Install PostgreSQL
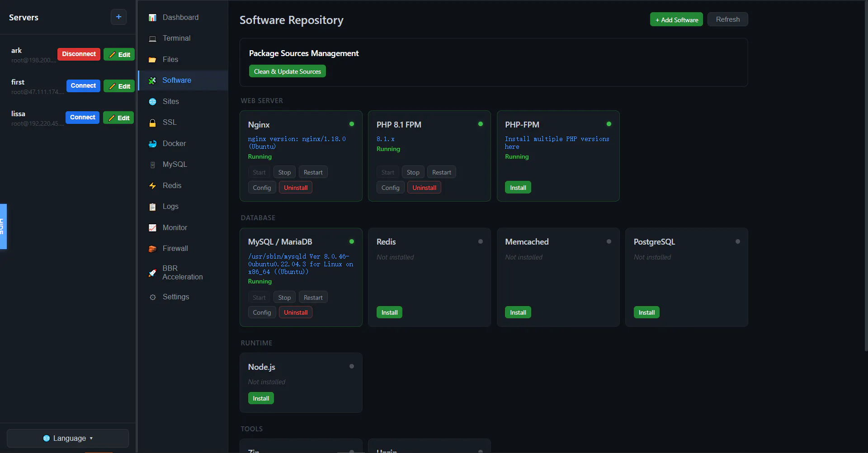This screenshot has height=453, width=868. [x=646, y=312]
